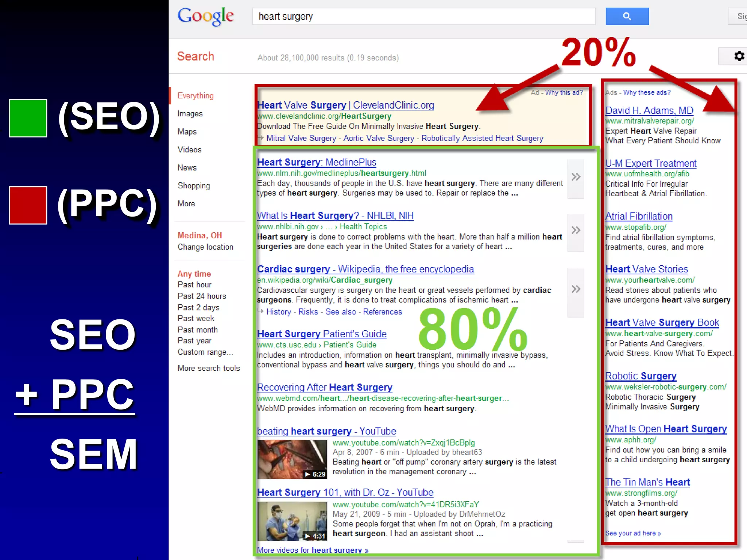Click Change location link

click(x=205, y=247)
